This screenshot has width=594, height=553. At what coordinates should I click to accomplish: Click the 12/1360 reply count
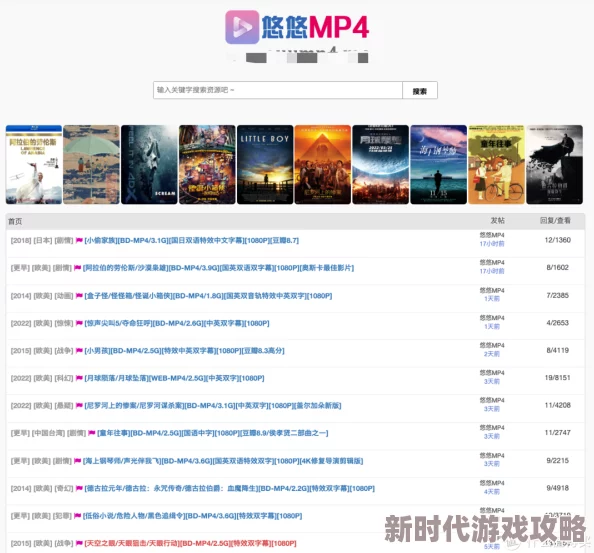coord(558,240)
